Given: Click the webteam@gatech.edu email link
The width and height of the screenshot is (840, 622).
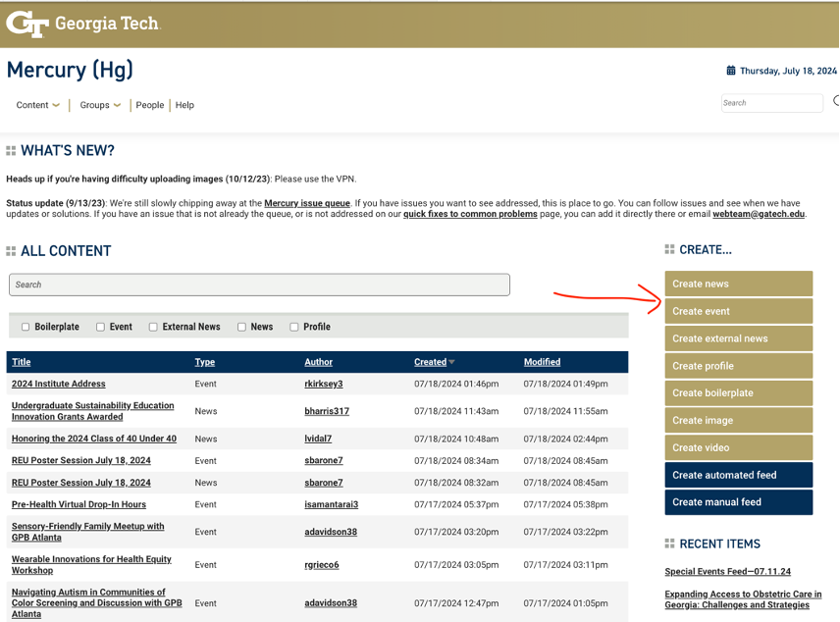Looking at the screenshot, I should pyautogui.click(x=759, y=214).
